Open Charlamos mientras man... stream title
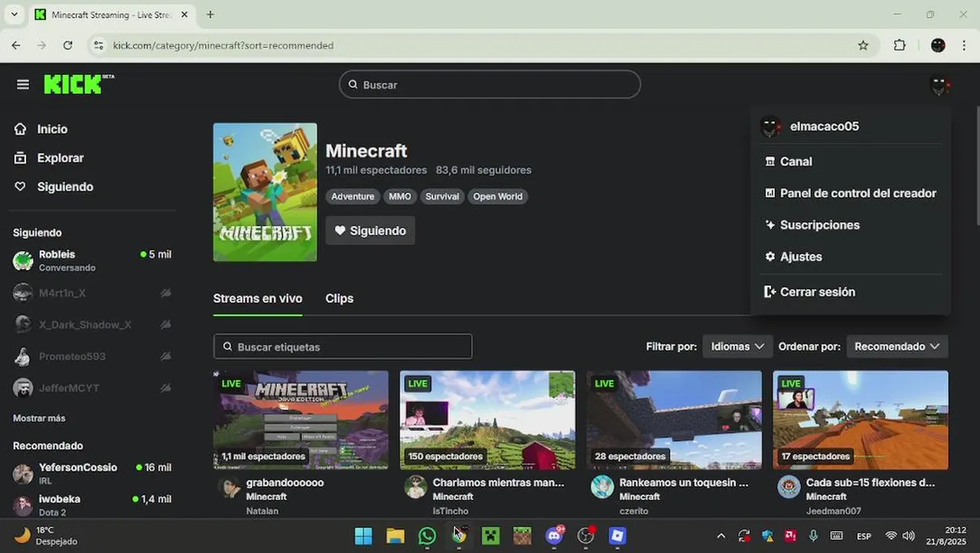The height and width of the screenshot is (553, 980). (x=498, y=482)
